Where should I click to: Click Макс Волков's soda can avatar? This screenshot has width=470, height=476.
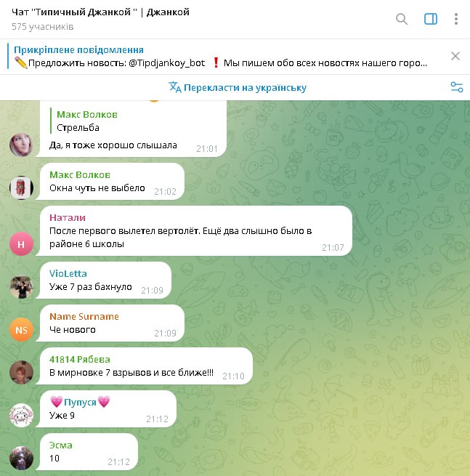[x=21, y=187]
